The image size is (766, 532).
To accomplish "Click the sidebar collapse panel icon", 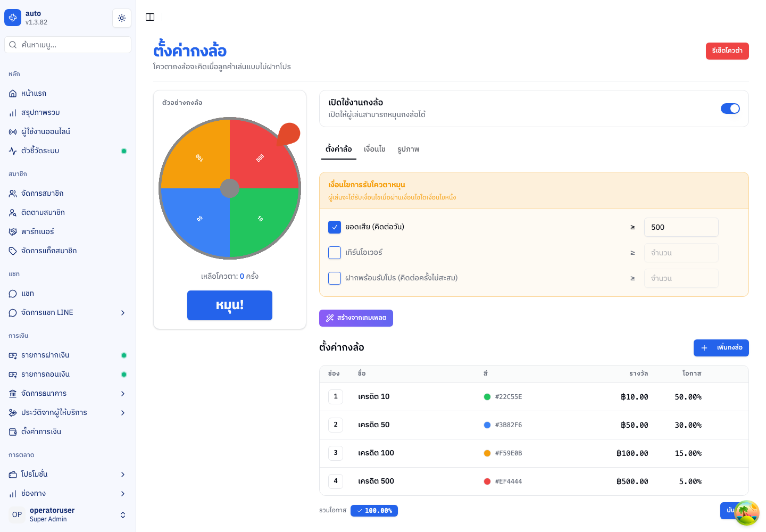I will coord(150,17).
